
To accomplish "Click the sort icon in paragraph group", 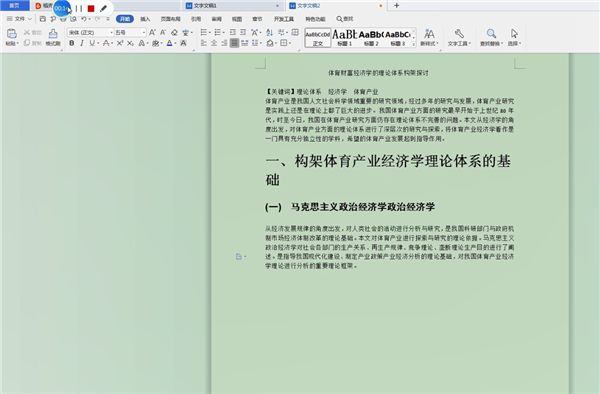I will tap(269, 33).
